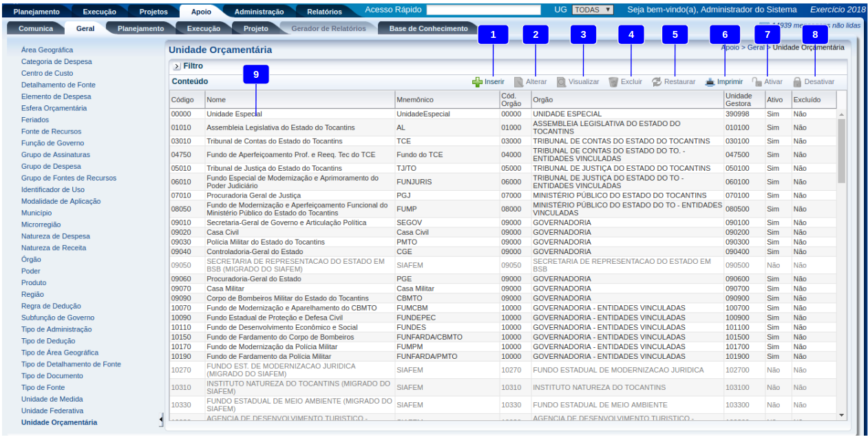Open the Elemento de Despesa link
868x436 pixels.
[x=56, y=96]
